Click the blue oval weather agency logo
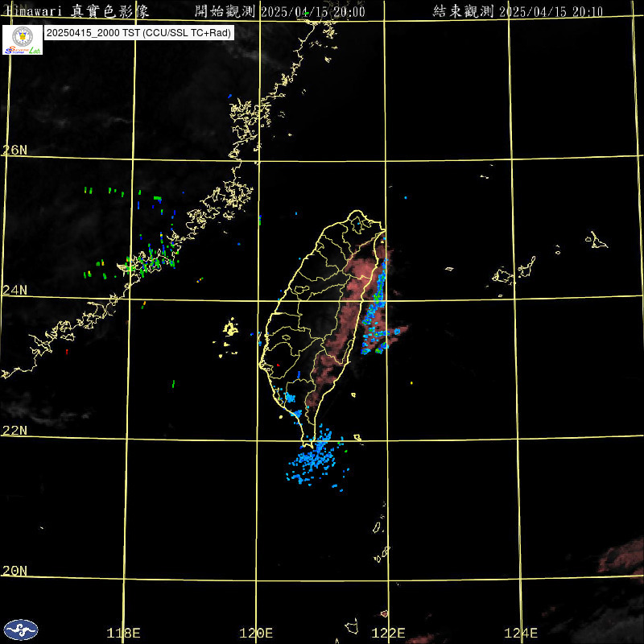 [x=20, y=629]
